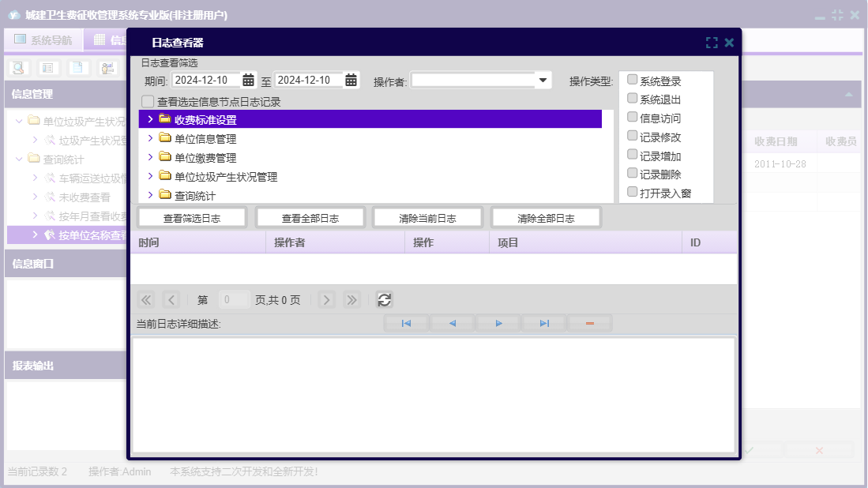Go to previous log record arrow
The image size is (868, 488).
453,323
